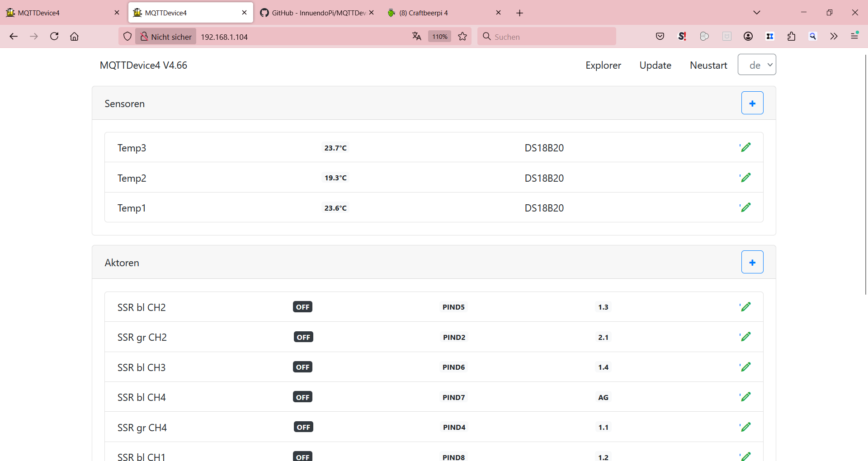Expand the list all tabs chevron

[756, 13]
